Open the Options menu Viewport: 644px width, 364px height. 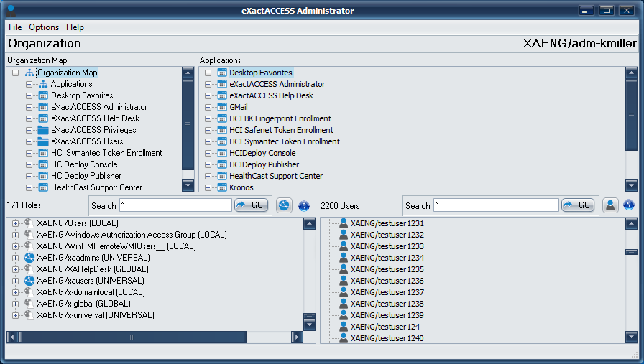[x=44, y=27]
